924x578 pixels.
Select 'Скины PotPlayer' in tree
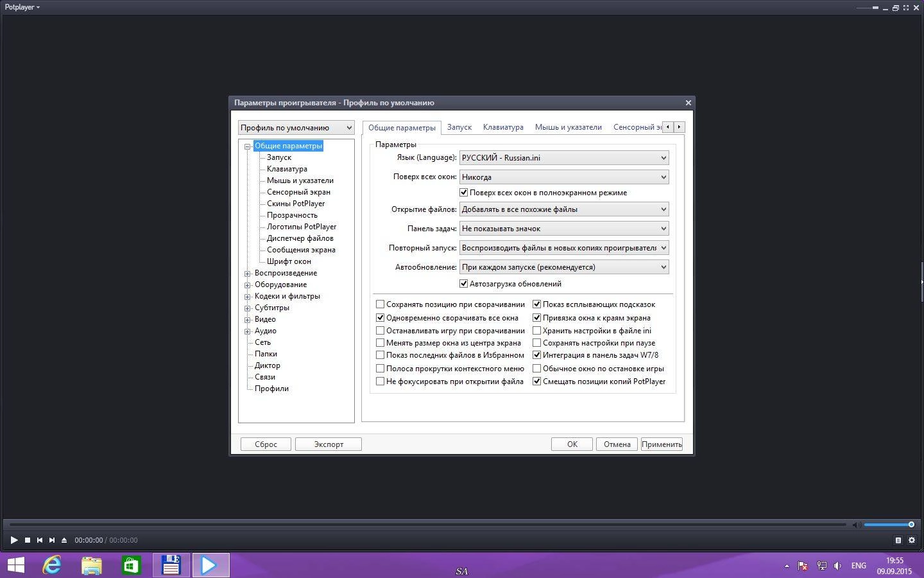pos(296,204)
